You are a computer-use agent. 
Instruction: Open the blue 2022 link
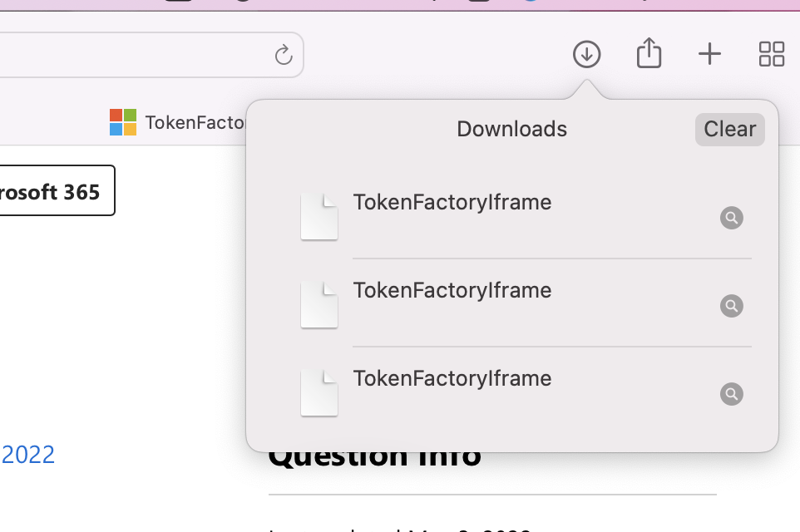[28, 455]
